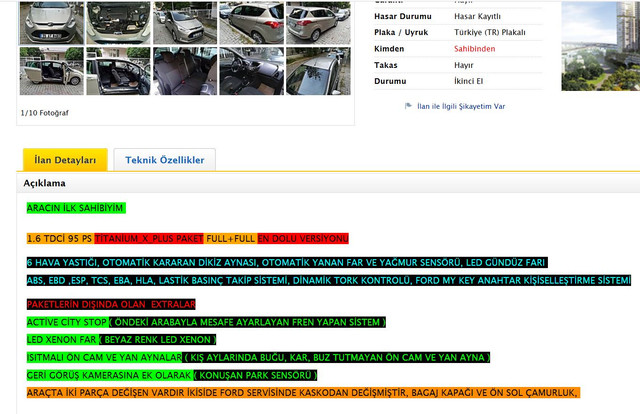Open the side profile car thumbnail
This screenshot has width=640, height=414.
point(251,22)
